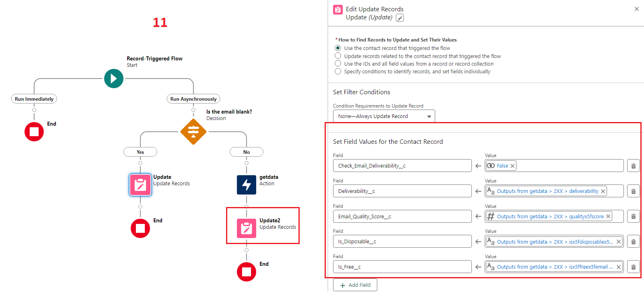Image resolution: width=644 pixels, height=292 pixels.
Task: Click the Add Field button
Action: 355,285
